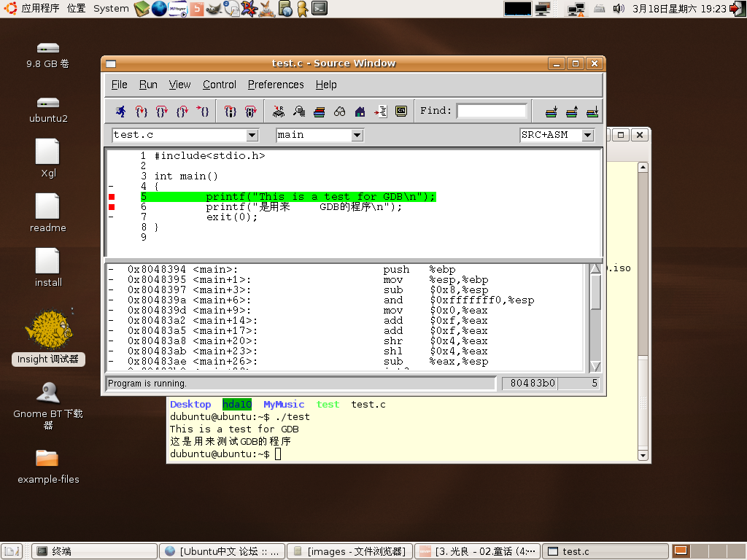Image resolution: width=747 pixels, height=560 pixels.
Task: Select the Insight 调试器 desktop icon
Action: (x=48, y=338)
